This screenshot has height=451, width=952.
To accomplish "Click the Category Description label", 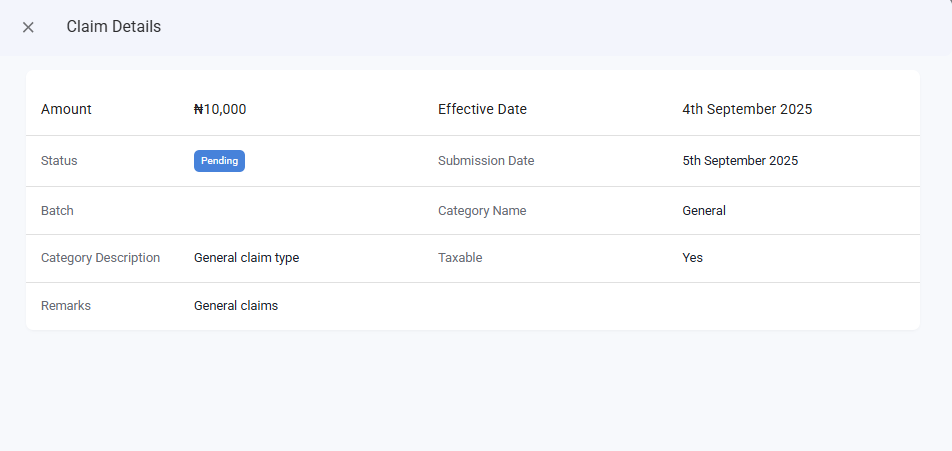I will 100,258.
